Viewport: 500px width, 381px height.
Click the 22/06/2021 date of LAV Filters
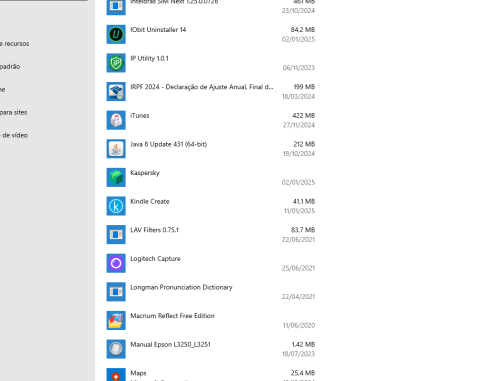[298, 239]
